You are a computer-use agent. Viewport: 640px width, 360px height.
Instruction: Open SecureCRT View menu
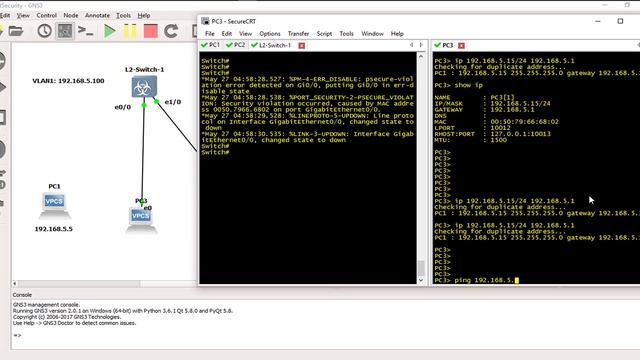[x=245, y=33]
